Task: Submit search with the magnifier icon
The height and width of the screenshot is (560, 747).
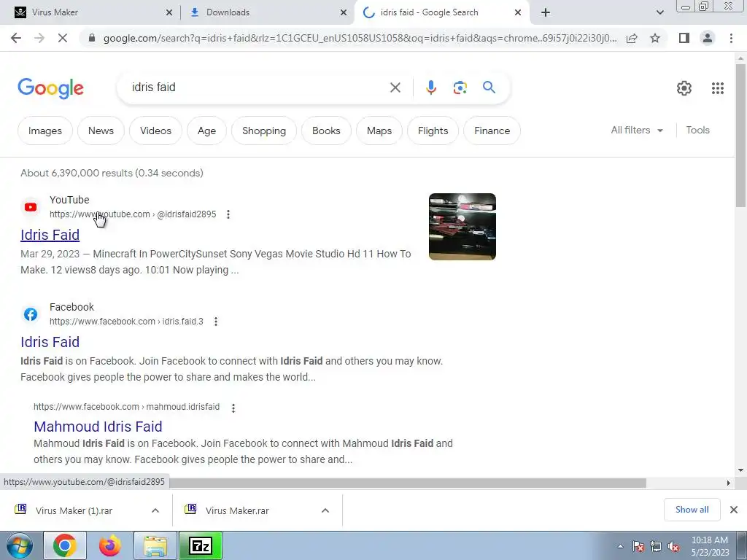Action: click(x=489, y=87)
